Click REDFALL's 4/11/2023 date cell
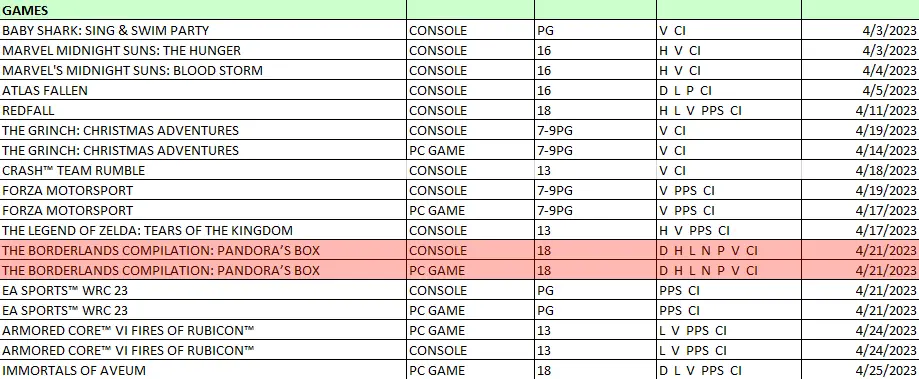The width and height of the screenshot is (919, 379). [860, 110]
